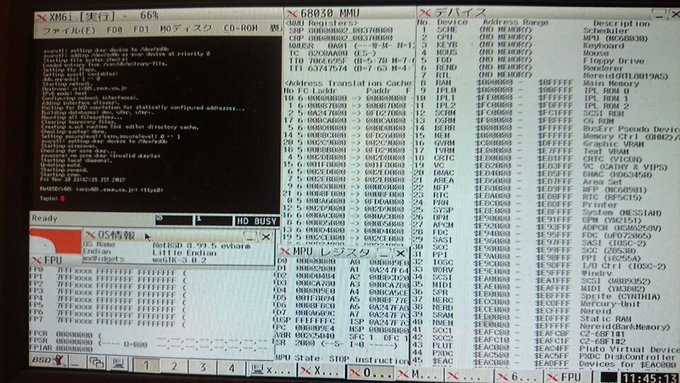Screen dimensions: 680x383
Task: Close the OS情報 window
Action: tap(266, 237)
